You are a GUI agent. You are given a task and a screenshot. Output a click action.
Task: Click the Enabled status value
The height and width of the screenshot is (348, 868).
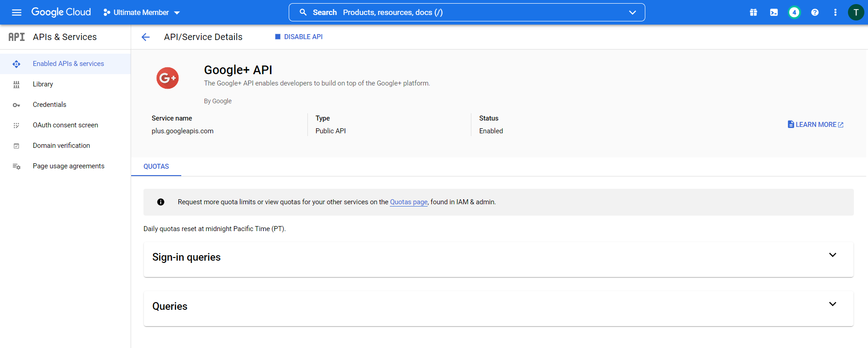(x=491, y=131)
